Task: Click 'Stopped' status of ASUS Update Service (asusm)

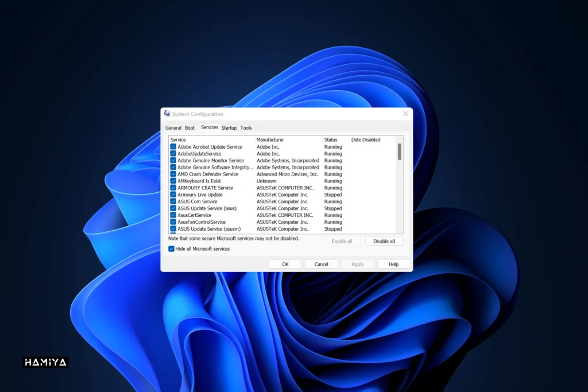Action: pyautogui.click(x=333, y=229)
